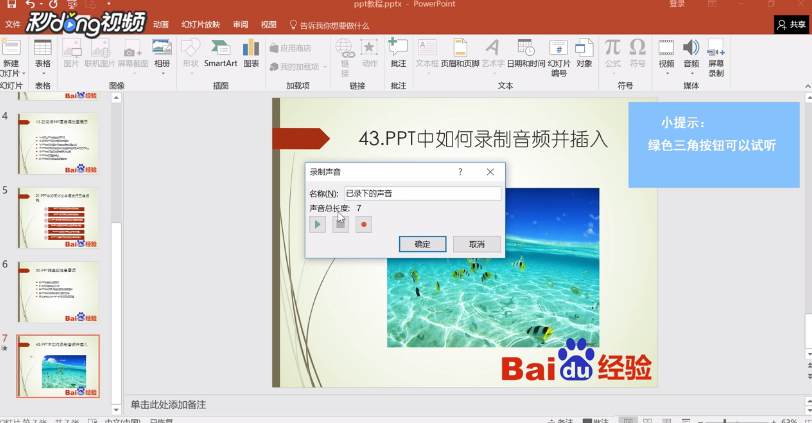The height and width of the screenshot is (423, 812).
Task: Click 新建幻灯片 new slide button
Action: click(11, 58)
